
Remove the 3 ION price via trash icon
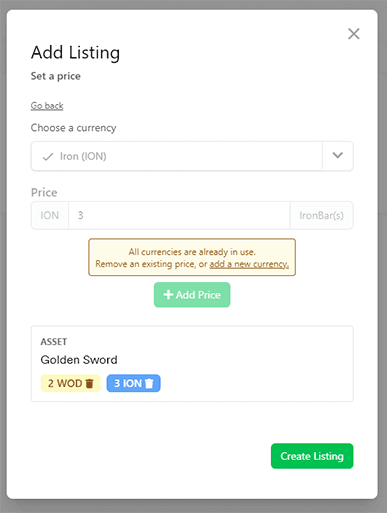click(149, 383)
